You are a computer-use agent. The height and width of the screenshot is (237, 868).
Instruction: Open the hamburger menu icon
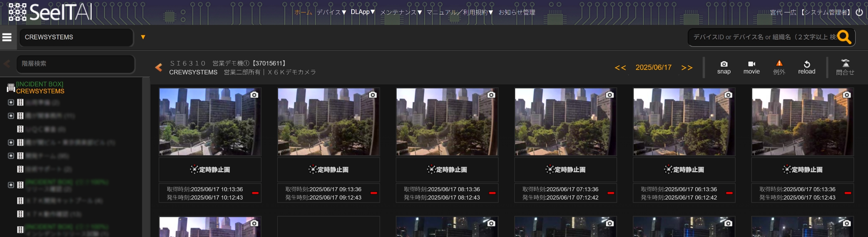pyautogui.click(x=7, y=37)
